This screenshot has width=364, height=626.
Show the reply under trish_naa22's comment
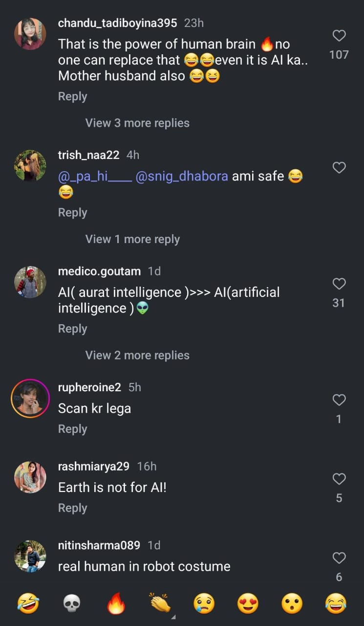132,239
